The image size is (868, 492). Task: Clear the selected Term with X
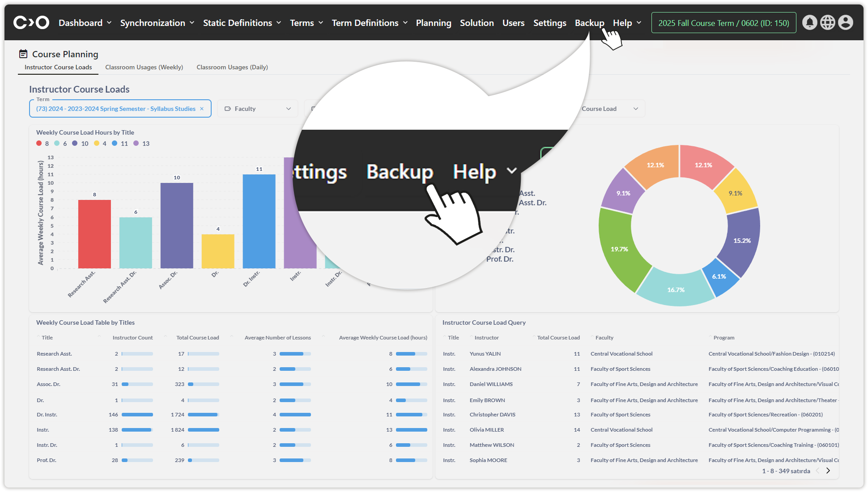(x=202, y=109)
